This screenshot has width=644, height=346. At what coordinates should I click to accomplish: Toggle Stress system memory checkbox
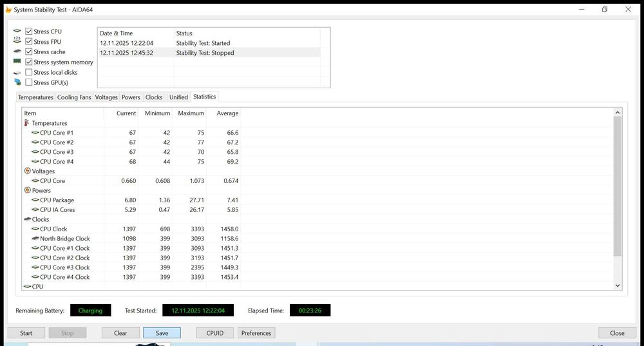pyautogui.click(x=29, y=62)
